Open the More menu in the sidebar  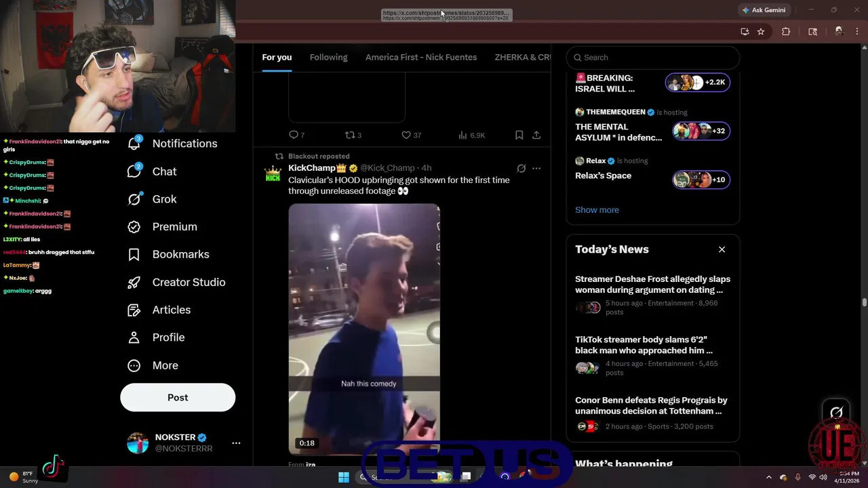(153, 365)
